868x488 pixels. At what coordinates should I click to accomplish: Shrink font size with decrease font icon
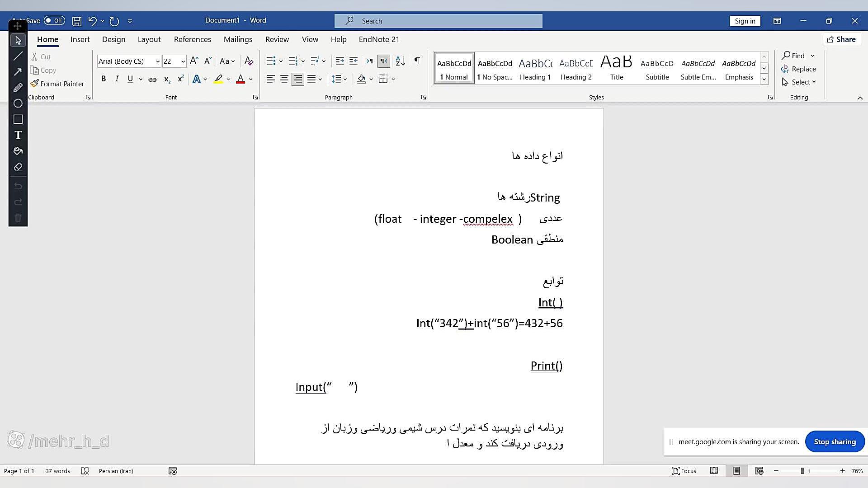(x=208, y=61)
